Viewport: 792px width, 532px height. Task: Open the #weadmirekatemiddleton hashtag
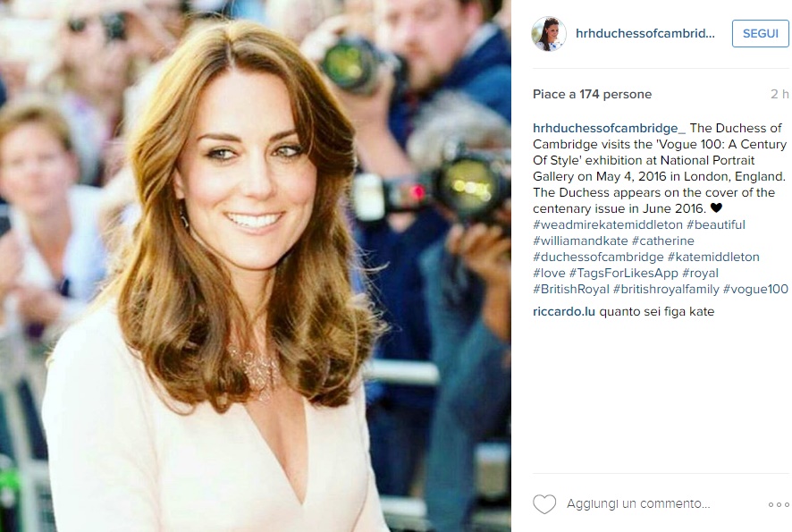tap(608, 224)
